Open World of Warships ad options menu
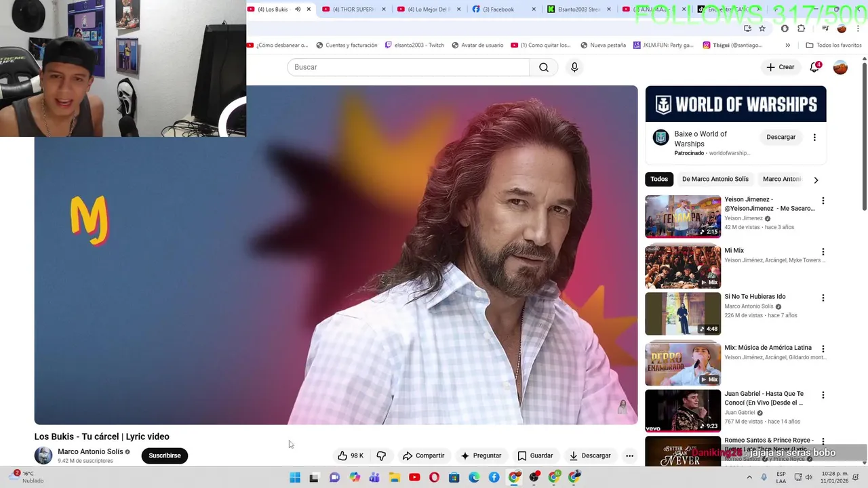This screenshot has height=488, width=868. coord(814,137)
